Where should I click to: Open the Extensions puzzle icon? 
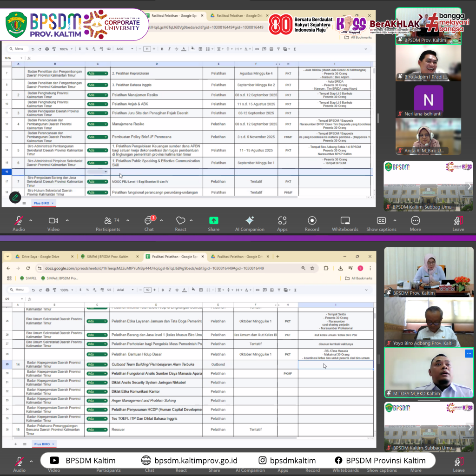point(326,268)
